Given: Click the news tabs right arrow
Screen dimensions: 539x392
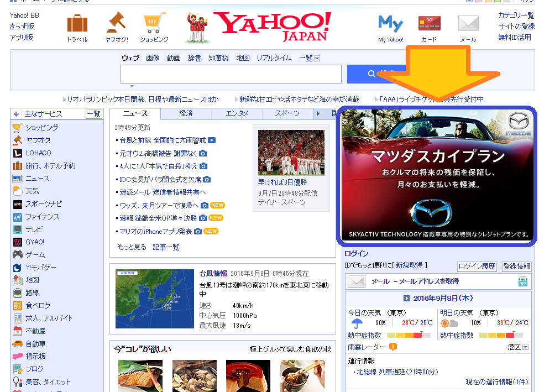Looking at the screenshot, I should pos(318,113).
